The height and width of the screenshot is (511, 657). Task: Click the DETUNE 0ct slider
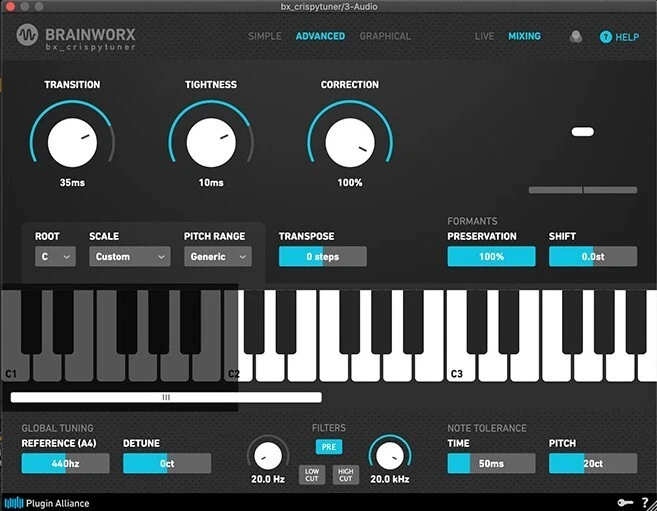click(x=167, y=463)
